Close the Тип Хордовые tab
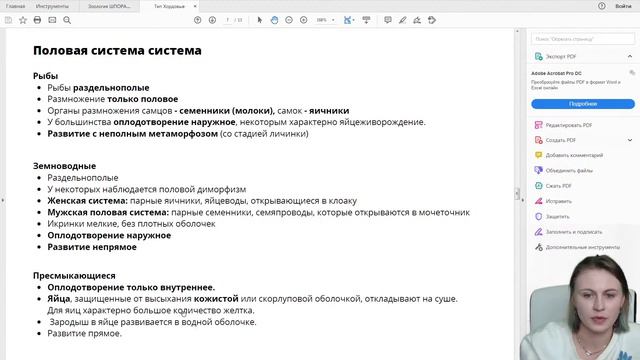Screen dimensions: 640x360 tap(195, 6)
